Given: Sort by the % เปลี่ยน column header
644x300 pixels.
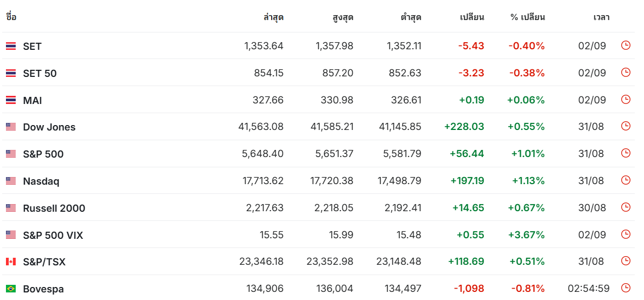Looking at the screenshot, I should click(x=527, y=17).
